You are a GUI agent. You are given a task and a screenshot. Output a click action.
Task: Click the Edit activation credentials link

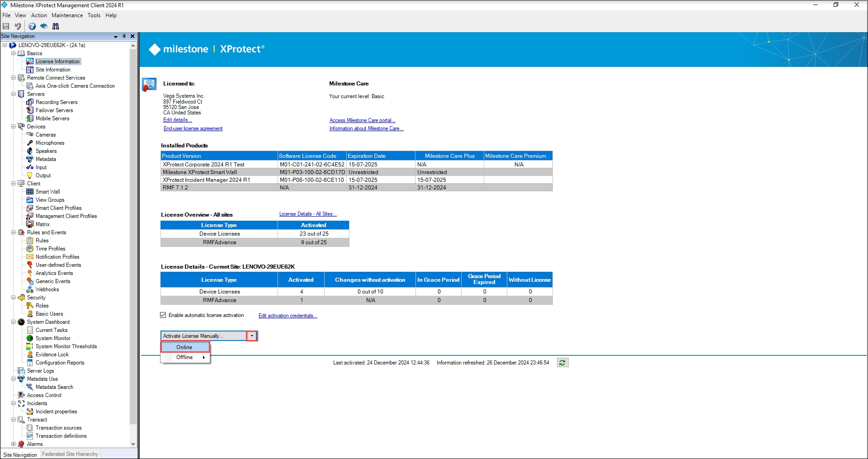click(x=288, y=316)
